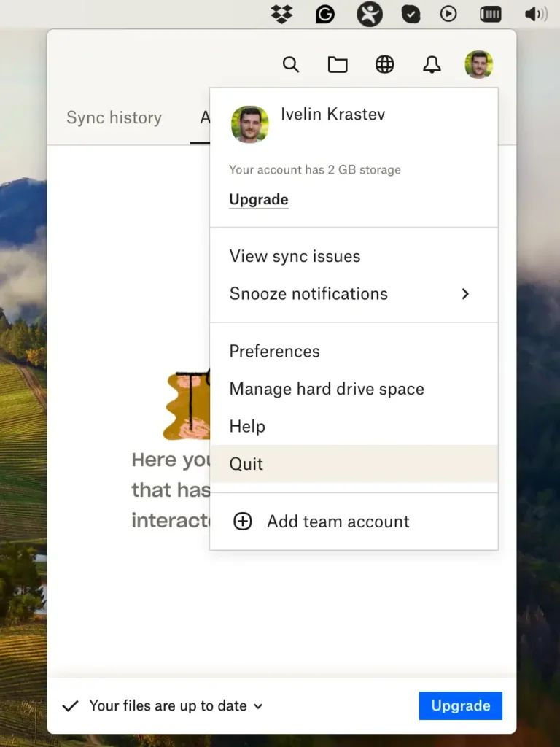560x747 pixels.
Task: Click the search magnifier icon
Action: (x=291, y=65)
